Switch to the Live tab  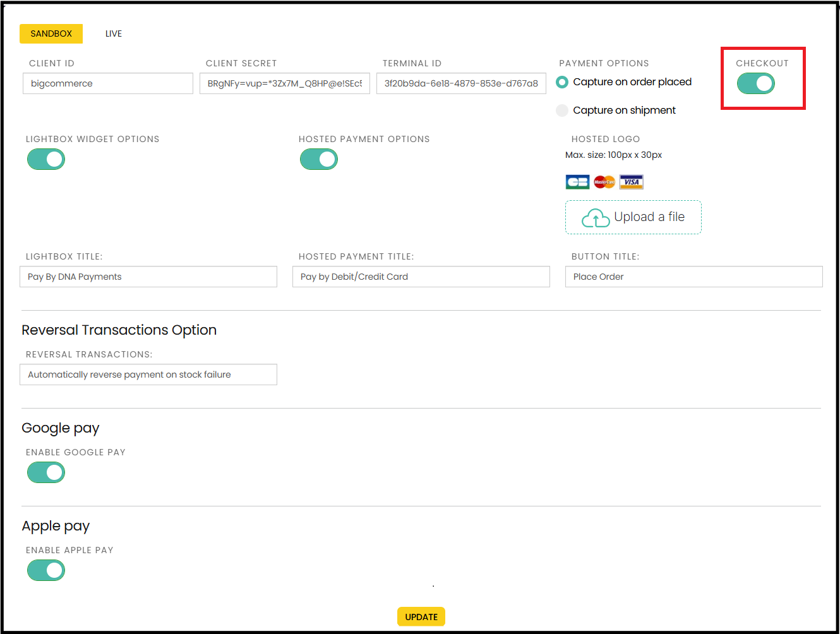pyautogui.click(x=114, y=33)
